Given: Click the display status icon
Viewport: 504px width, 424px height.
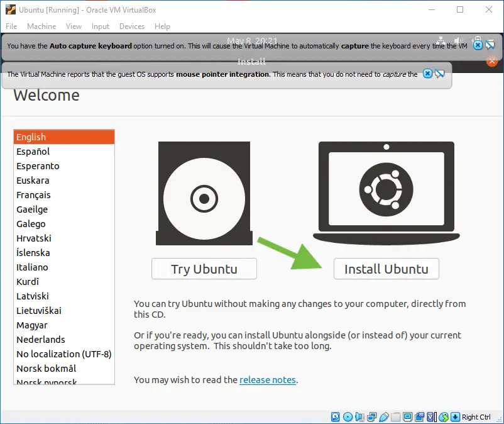Looking at the screenshot, I should coord(408,417).
